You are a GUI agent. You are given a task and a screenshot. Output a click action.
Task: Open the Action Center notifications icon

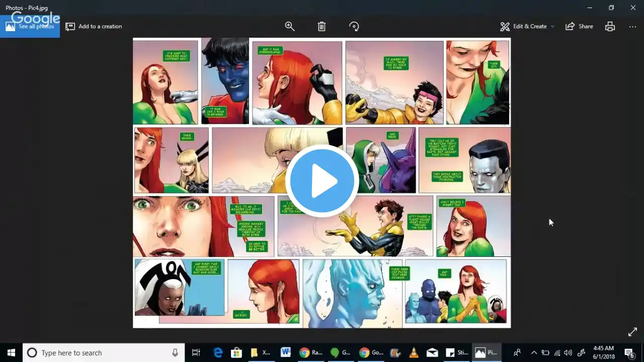click(x=629, y=352)
